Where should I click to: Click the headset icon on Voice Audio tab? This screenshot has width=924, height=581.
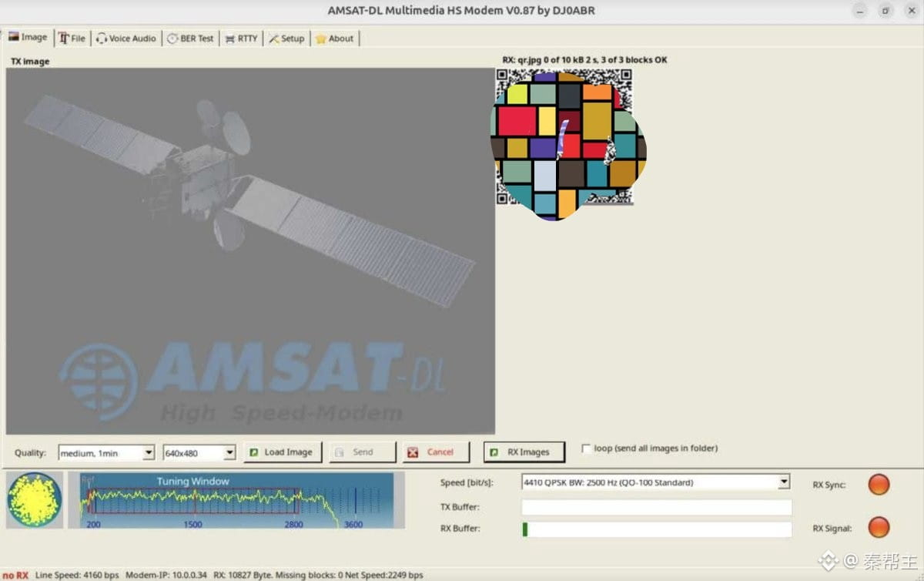point(102,38)
